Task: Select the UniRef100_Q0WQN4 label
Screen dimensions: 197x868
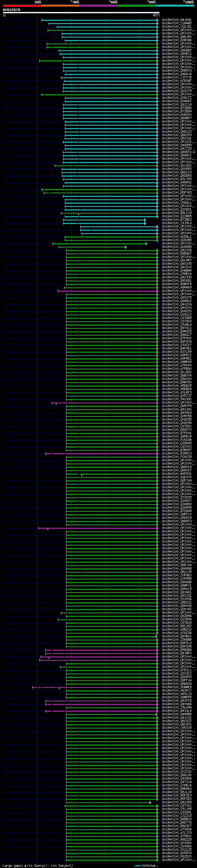Action: pyautogui.click(x=176, y=270)
